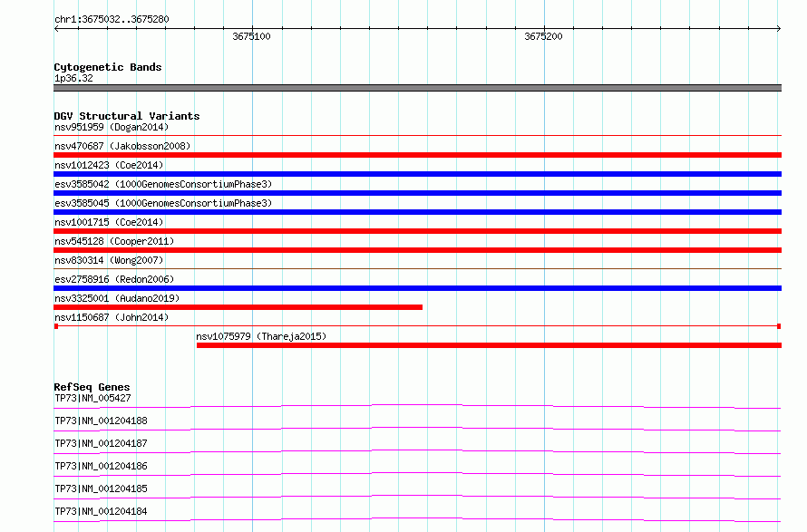Click the magenta line of TP73|NM_001204188
The width and height of the screenshot is (807, 532).
(x=417, y=429)
